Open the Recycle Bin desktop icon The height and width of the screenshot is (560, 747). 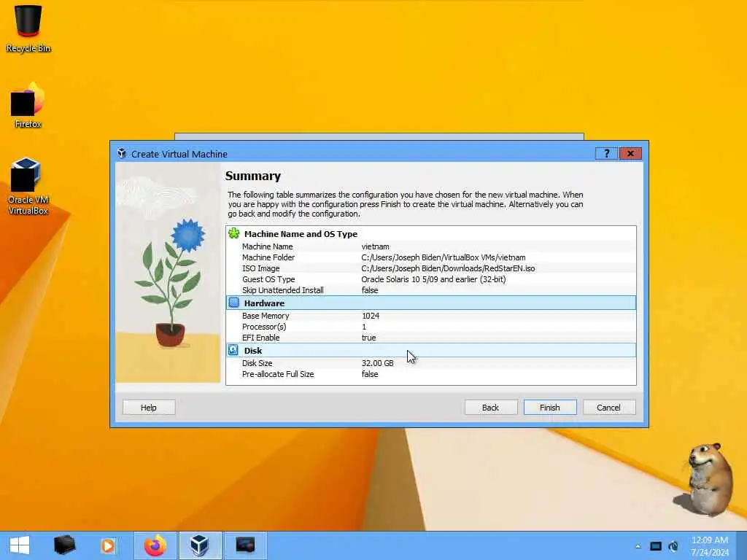click(28, 28)
